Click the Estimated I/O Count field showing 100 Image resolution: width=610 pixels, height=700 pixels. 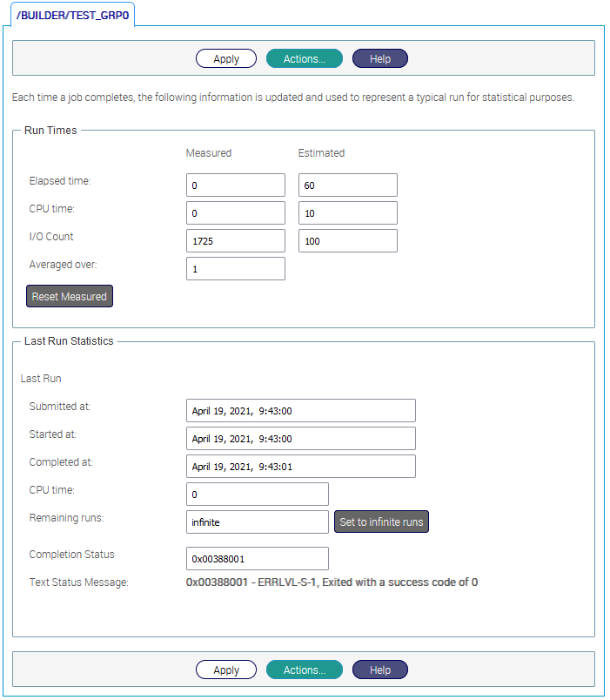coord(347,241)
